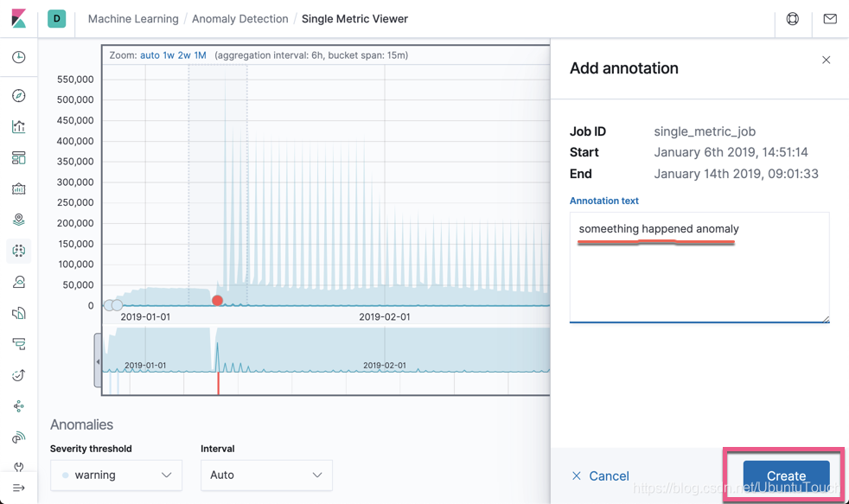Set zoom to 2w
The height and width of the screenshot is (504, 849).
click(184, 55)
